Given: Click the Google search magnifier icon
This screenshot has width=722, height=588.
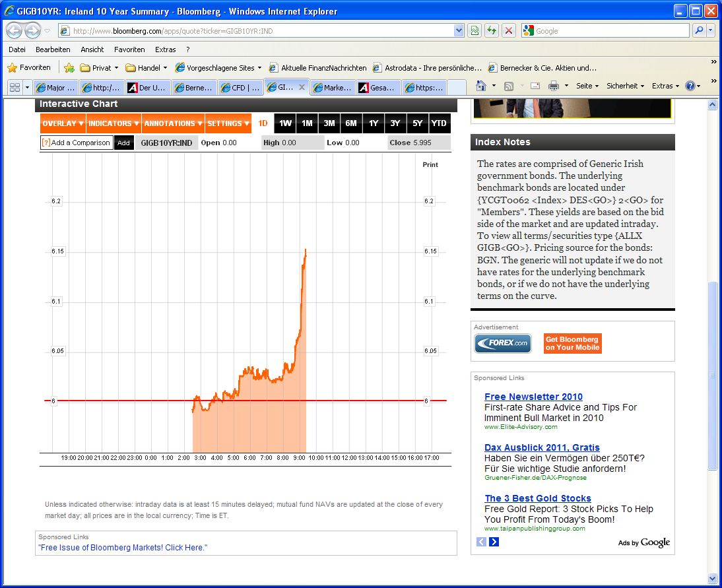Looking at the screenshot, I should click(699, 31).
